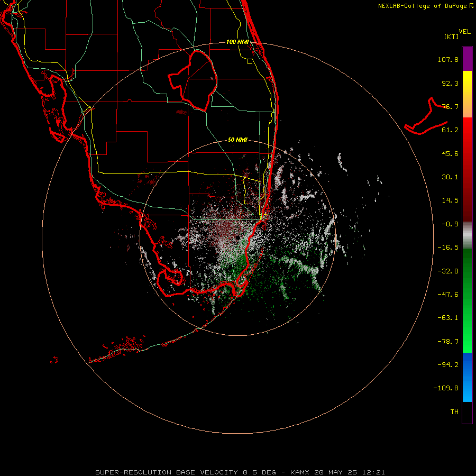476x476 pixels.
Task: Click the Grand Bahama island outline
Action: [x=426, y=116]
